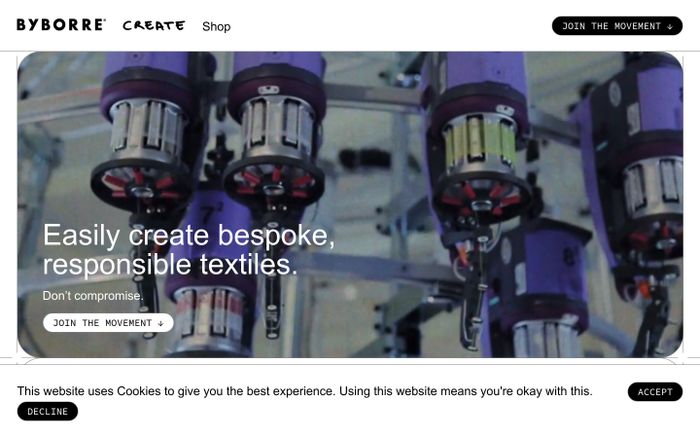Click the '7' label on purple machine

coord(207,214)
